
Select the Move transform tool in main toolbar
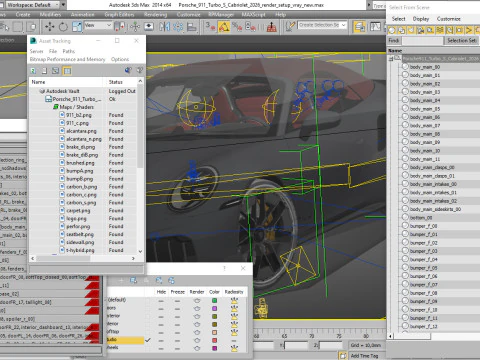pyautogui.click(x=49, y=26)
